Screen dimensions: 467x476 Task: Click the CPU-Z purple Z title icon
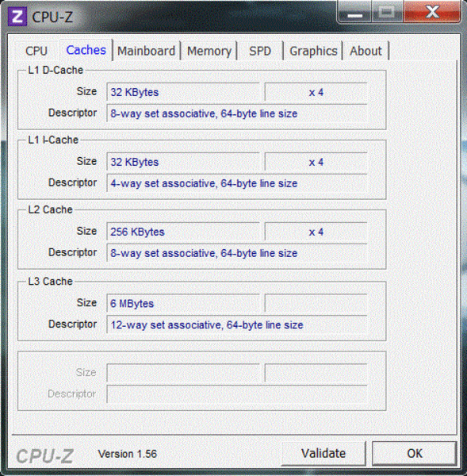click(17, 17)
